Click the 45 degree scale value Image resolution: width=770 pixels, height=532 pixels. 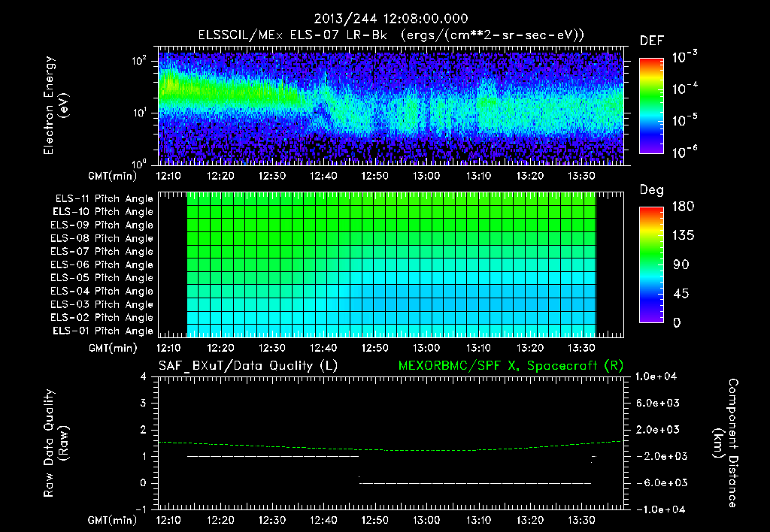point(681,294)
